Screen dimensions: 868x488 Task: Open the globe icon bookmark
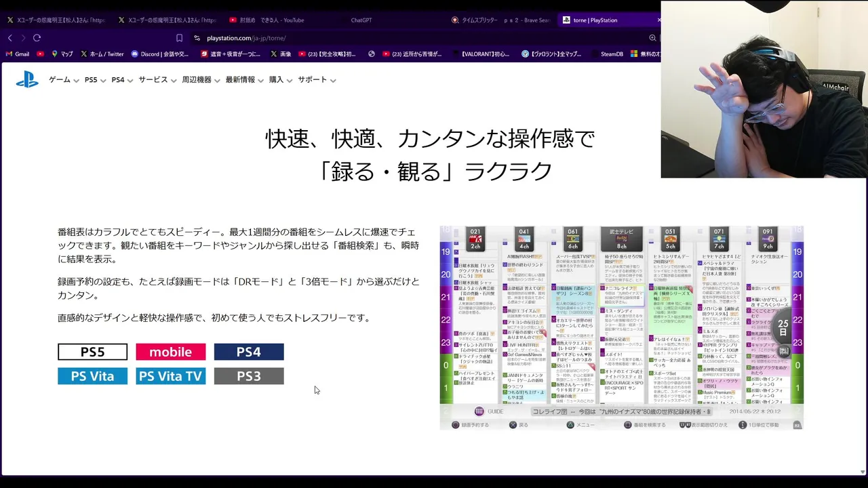pos(372,54)
